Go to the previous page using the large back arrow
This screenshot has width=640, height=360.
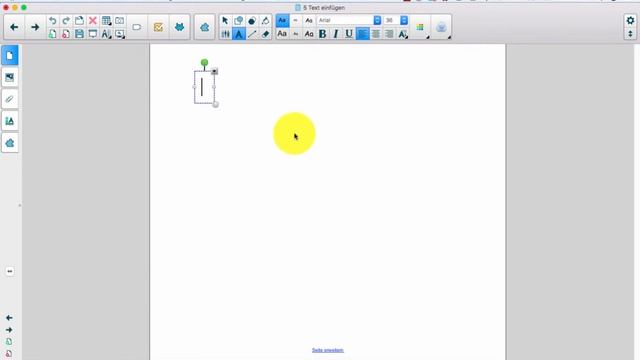pyautogui.click(x=14, y=27)
